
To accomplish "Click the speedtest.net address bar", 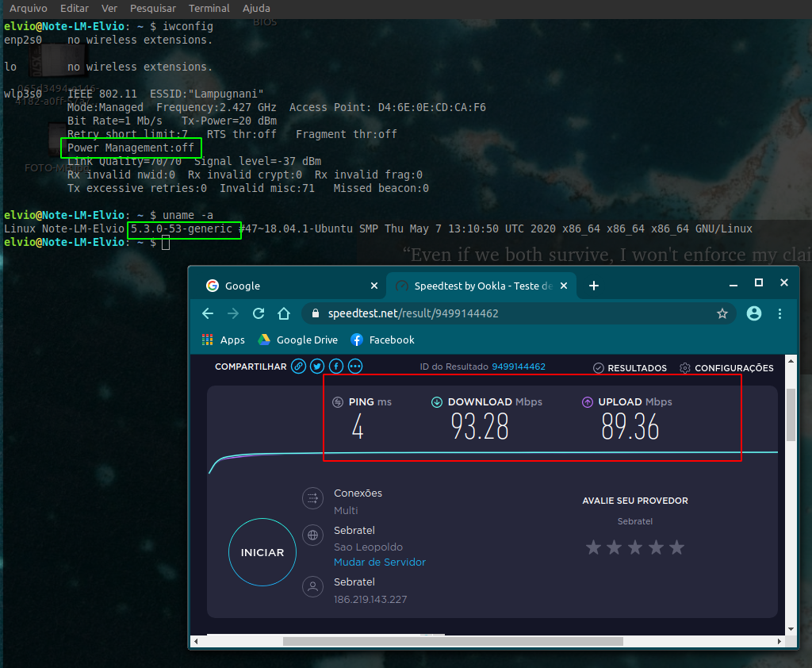I will click(x=518, y=313).
